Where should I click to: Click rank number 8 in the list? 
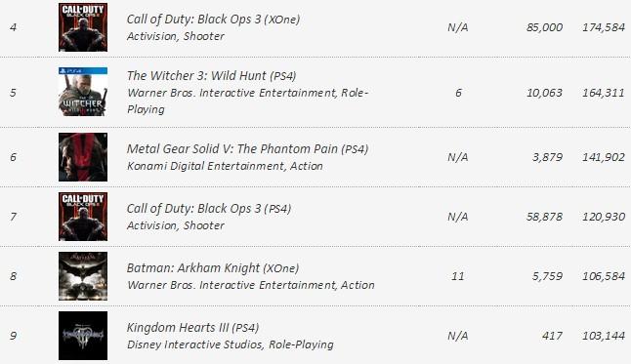[x=14, y=276]
